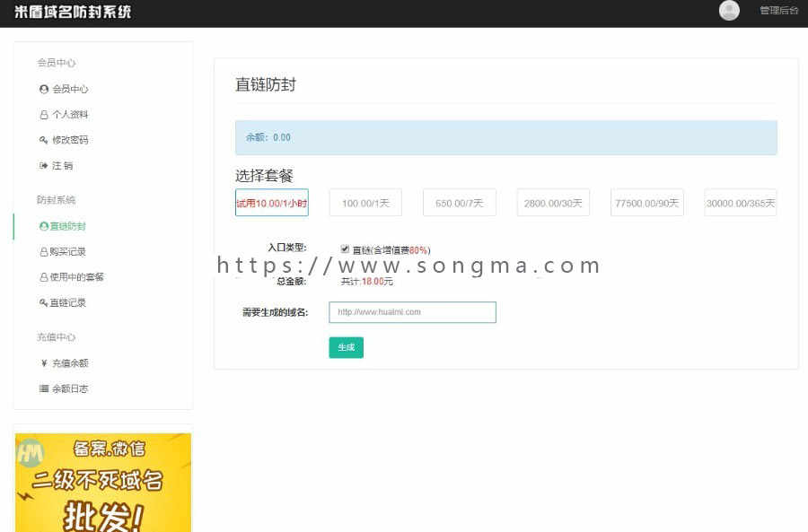Open 使用中的套餐 sidebar item
The image size is (808, 532).
point(77,277)
